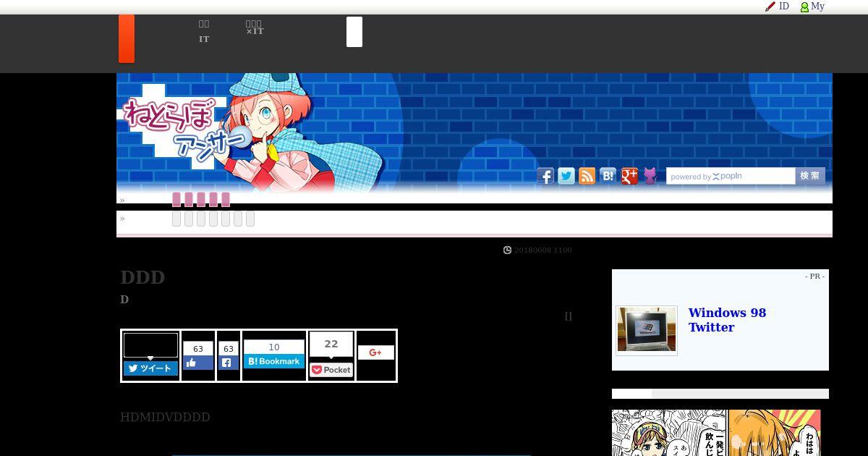Open the Facebook icon in banner

[x=545, y=176]
